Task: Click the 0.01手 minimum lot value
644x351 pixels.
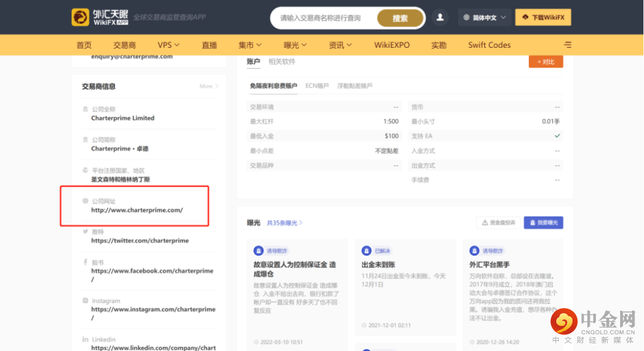Action: click(551, 121)
